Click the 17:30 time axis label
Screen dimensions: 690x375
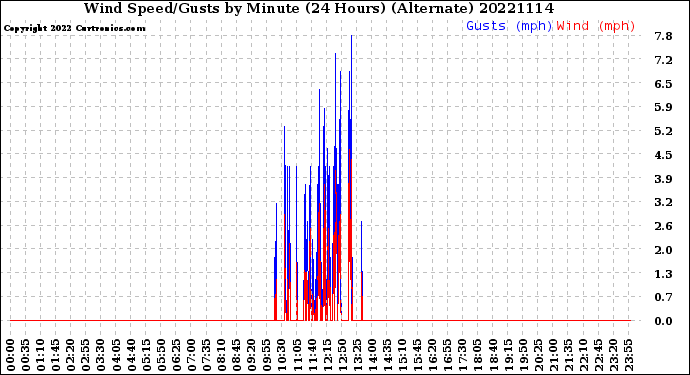[463, 355]
